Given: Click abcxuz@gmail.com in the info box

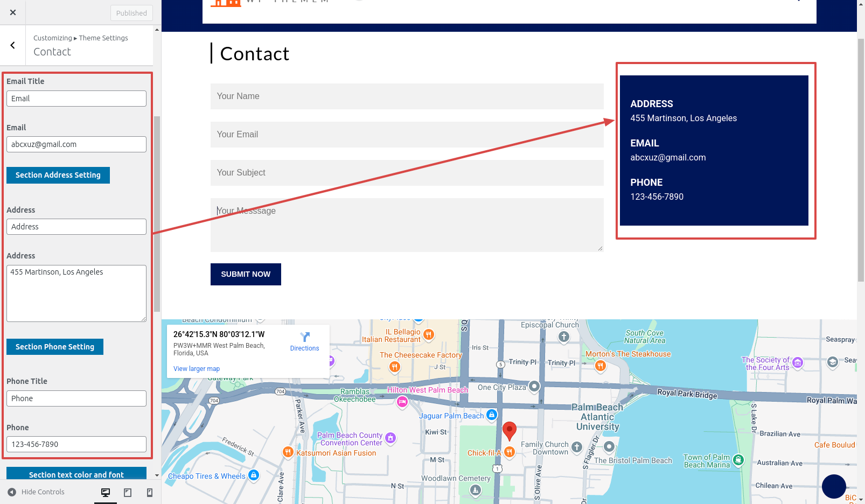Looking at the screenshot, I should tap(668, 158).
